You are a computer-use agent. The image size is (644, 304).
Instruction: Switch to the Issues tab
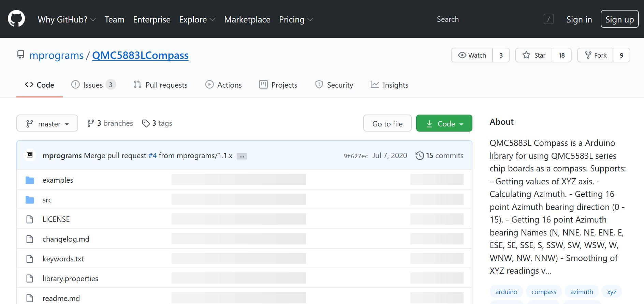click(93, 85)
